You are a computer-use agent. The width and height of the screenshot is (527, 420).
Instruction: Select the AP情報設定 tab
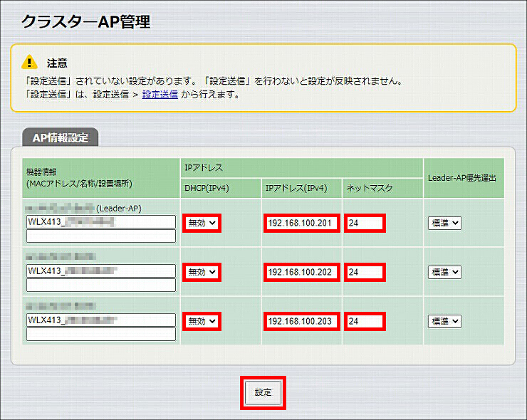(60, 138)
